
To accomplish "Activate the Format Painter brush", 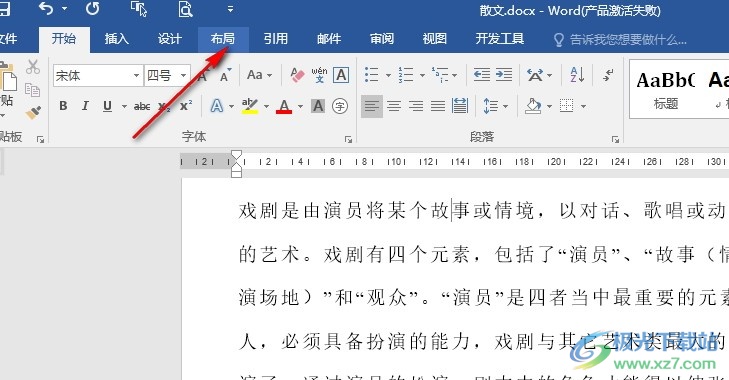I will pyautogui.click(x=33, y=112).
